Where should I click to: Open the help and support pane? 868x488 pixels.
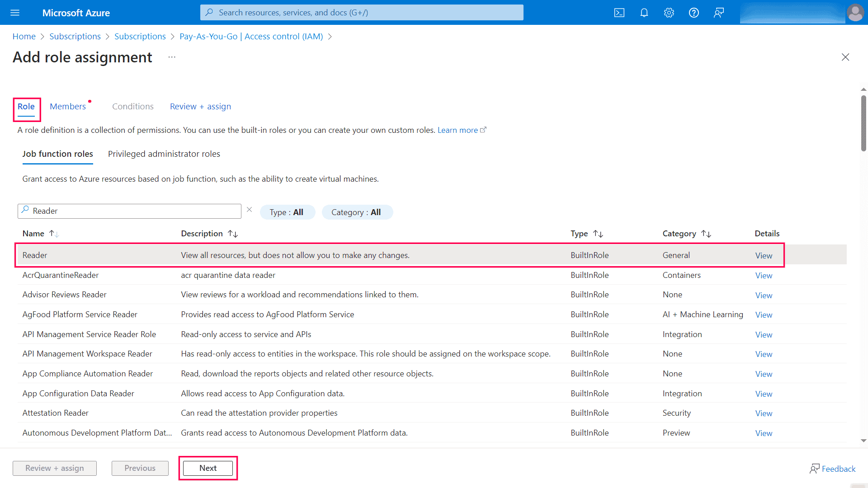tap(693, 12)
